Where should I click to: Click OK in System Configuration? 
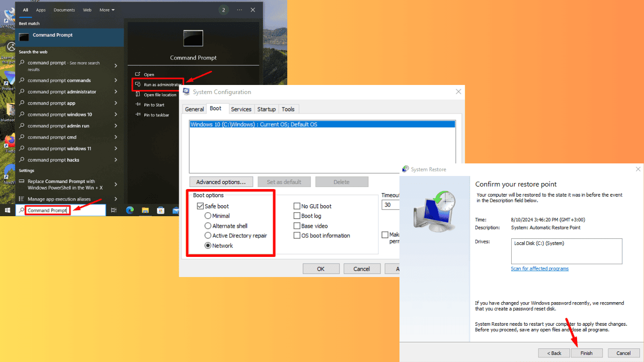pos(320,268)
